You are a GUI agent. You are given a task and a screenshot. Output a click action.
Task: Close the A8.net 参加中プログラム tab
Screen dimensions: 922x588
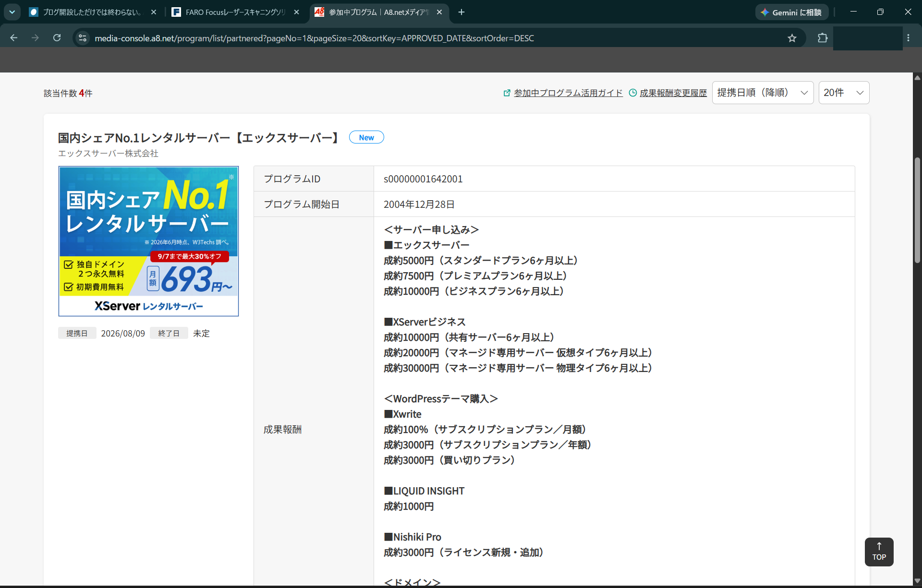(x=439, y=12)
